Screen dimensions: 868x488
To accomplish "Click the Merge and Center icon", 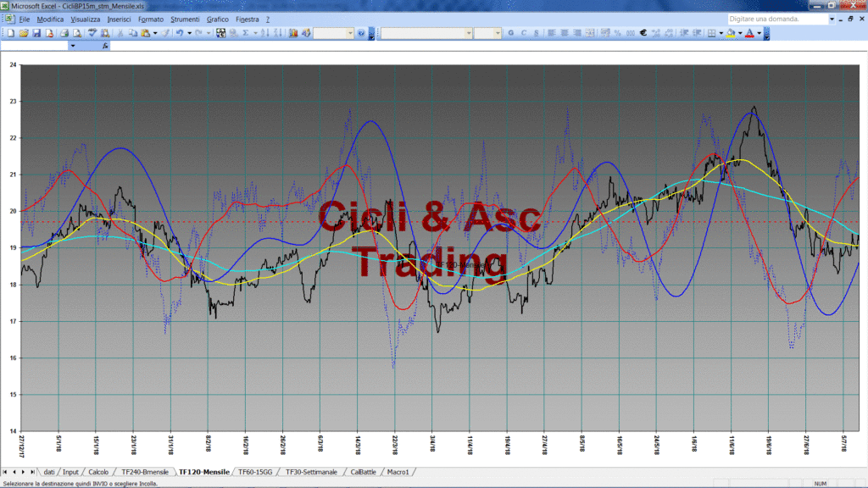I will [x=590, y=33].
